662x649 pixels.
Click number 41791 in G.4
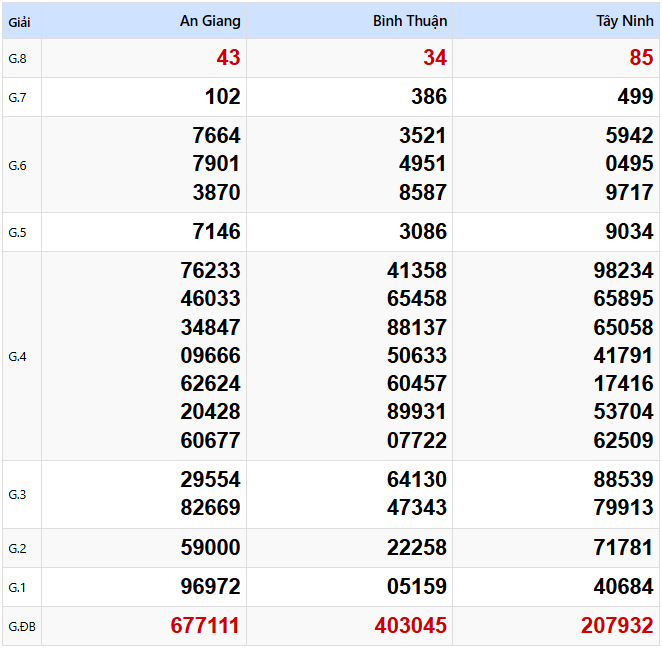click(x=624, y=355)
